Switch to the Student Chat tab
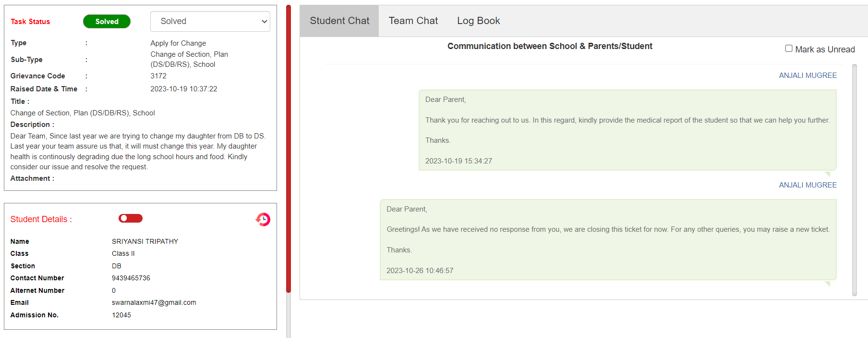This screenshot has width=868, height=338. [339, 21]
